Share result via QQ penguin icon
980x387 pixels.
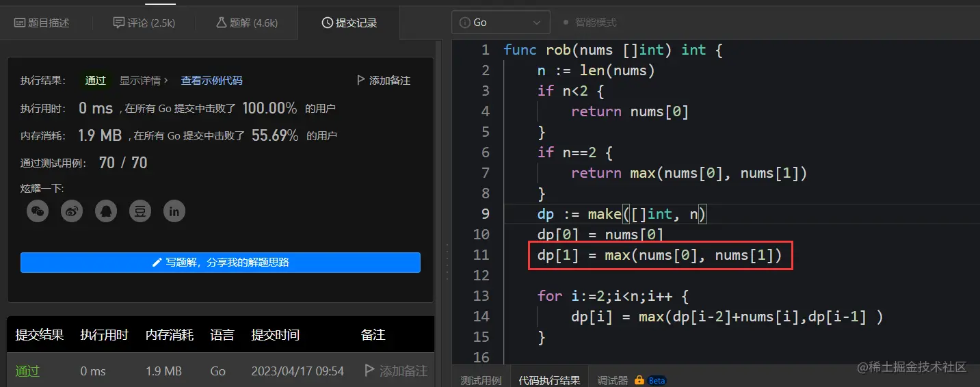tap(106, 211)
